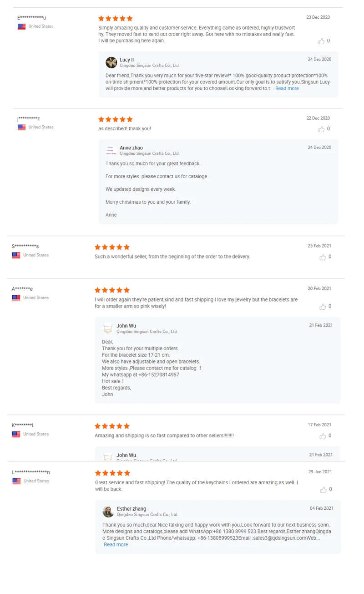Image resolution: width=364 pixels, height=594 pixels.
Task: Click thumbs-up on j*********z's review
Action: click(x=322, y=129)
